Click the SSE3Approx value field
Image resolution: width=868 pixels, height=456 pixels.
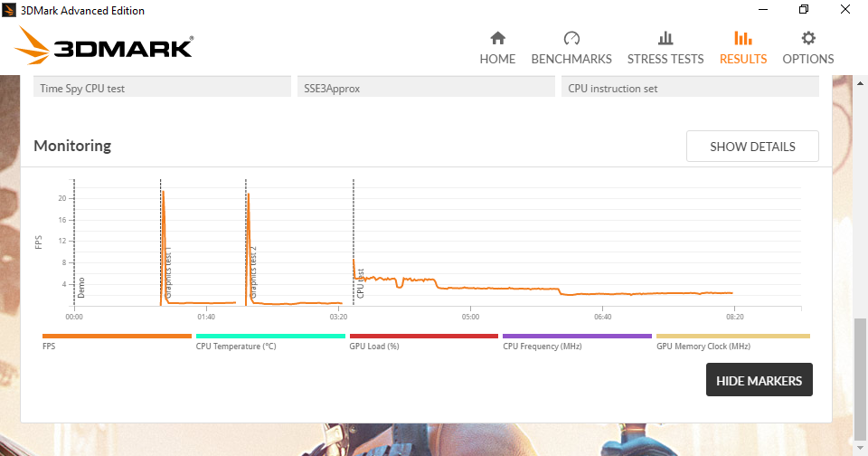tap(426, 88)
